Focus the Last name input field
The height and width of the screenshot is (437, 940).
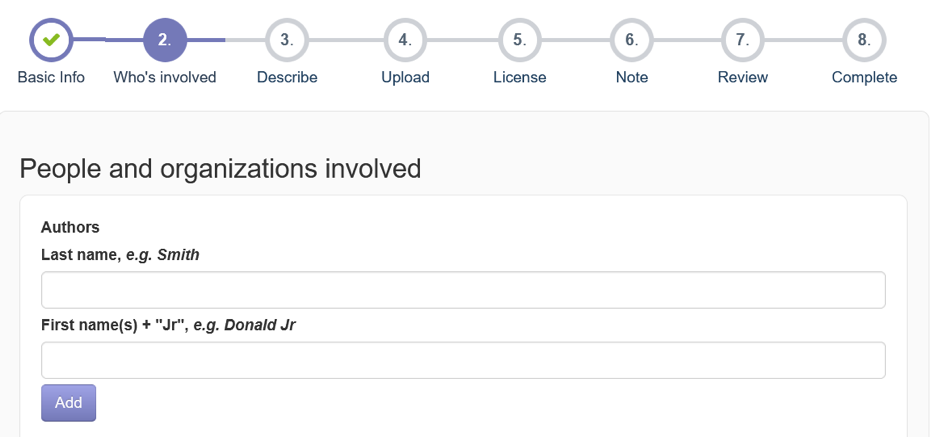click(x=463, y=290)
